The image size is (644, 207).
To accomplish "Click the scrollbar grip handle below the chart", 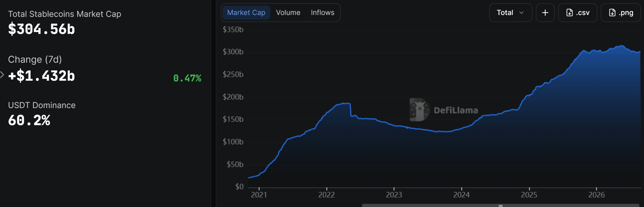I will click(x=501, y=205).
